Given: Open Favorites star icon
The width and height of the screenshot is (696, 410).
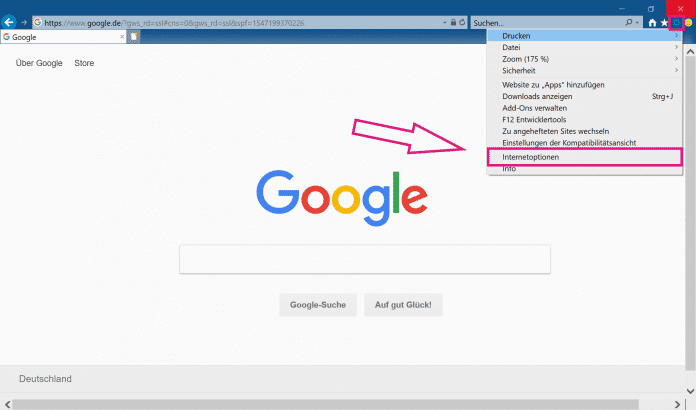Looking at the screenshot, I should (664, 22).
